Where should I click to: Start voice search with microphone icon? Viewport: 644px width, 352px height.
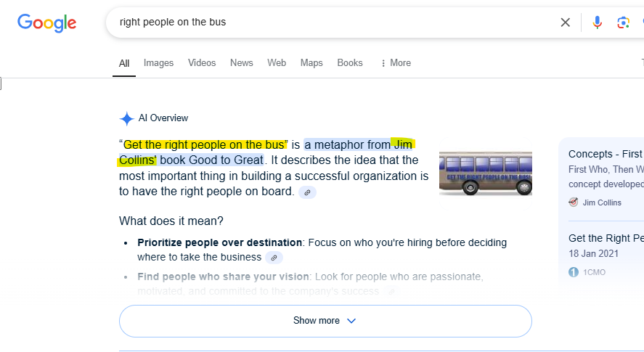pos(597,22)
